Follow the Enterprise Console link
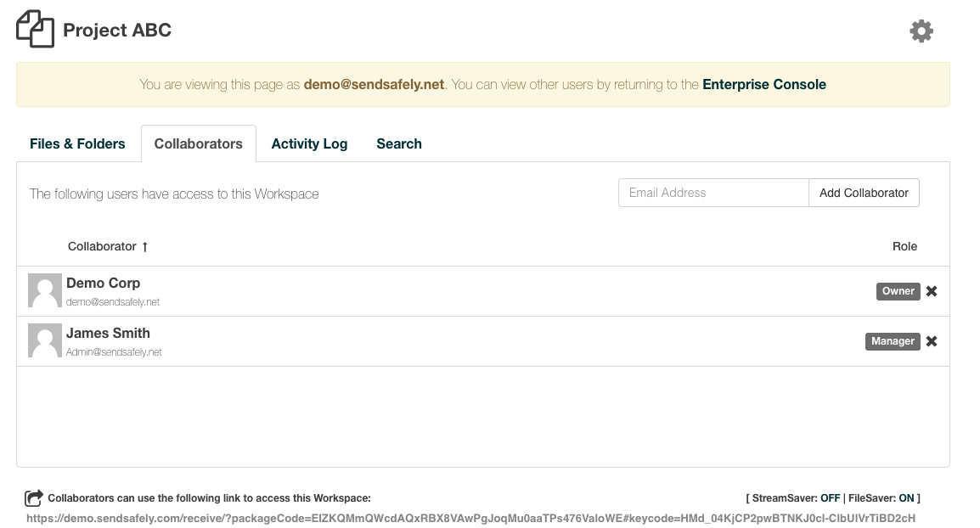 pyautogui.click(x=763, y=84)
